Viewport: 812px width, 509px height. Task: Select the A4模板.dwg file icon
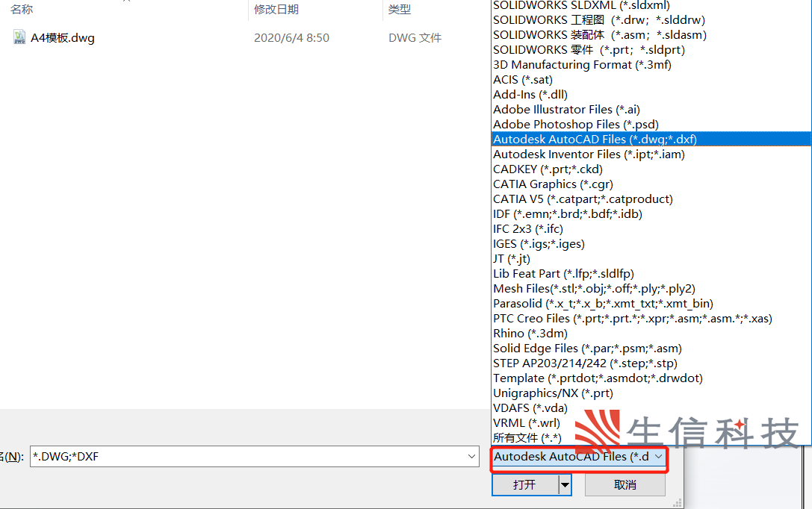pyautogui.click(x=19, y=37)
